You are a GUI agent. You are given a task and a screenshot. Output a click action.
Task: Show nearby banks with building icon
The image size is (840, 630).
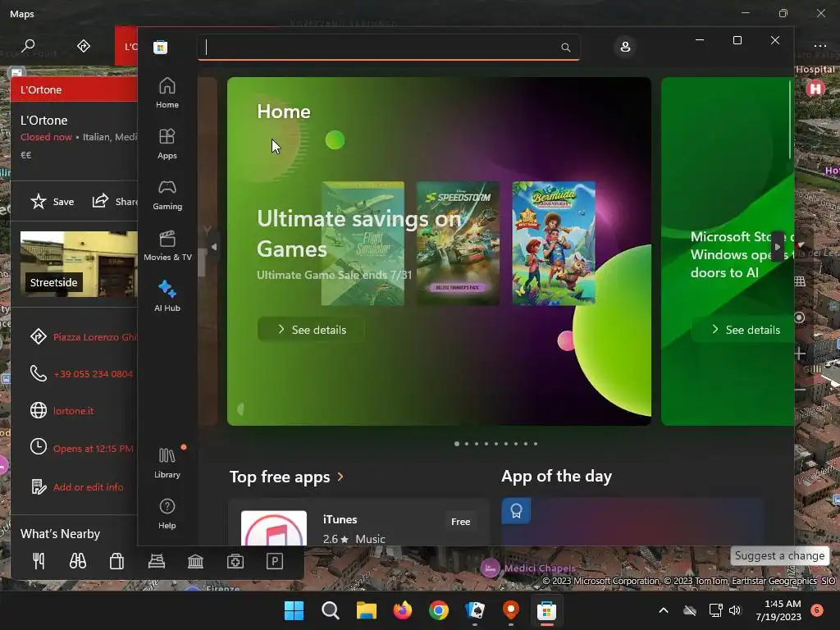[x=195, y=561]
